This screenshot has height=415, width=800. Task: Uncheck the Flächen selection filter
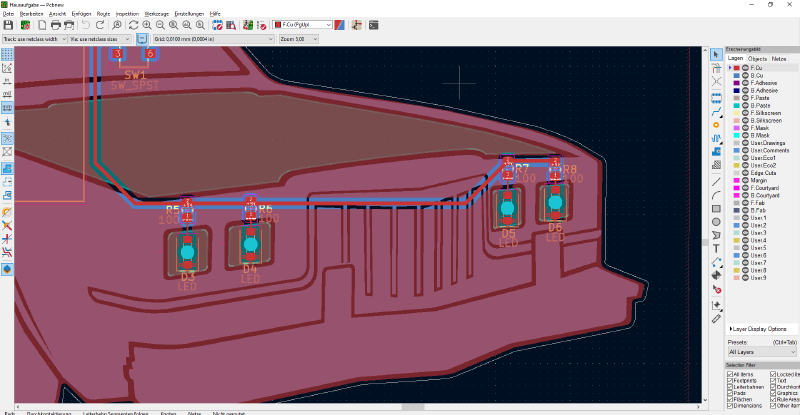pyautogui.click(x=730, y=399)
